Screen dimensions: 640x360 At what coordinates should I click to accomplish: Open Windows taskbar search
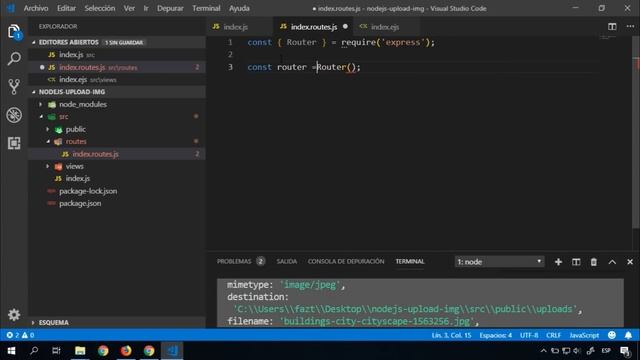pos(34,351)
